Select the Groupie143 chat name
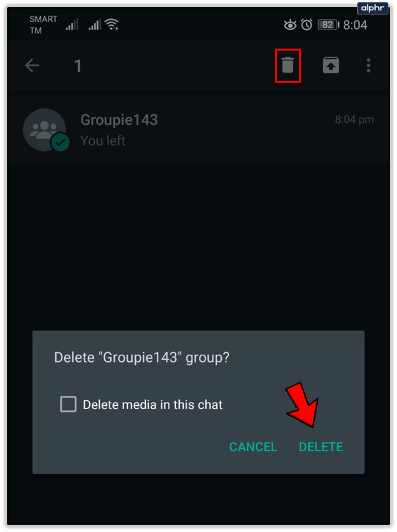The image size is (397, 532). click(119, 120)
